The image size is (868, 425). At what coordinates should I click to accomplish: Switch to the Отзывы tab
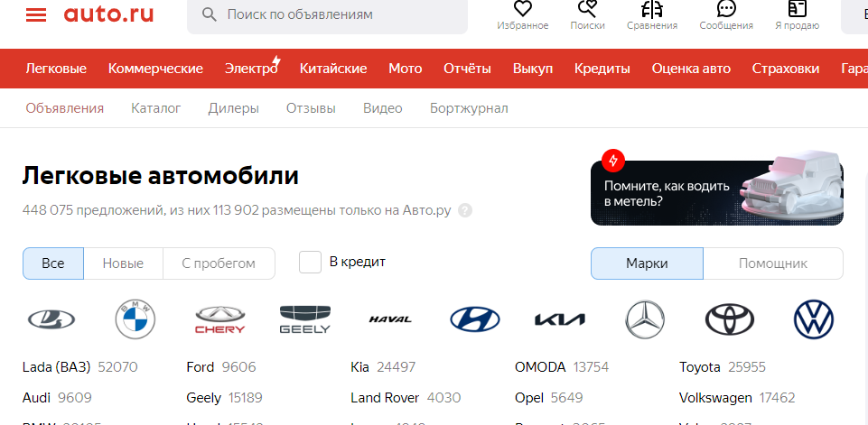311,108
